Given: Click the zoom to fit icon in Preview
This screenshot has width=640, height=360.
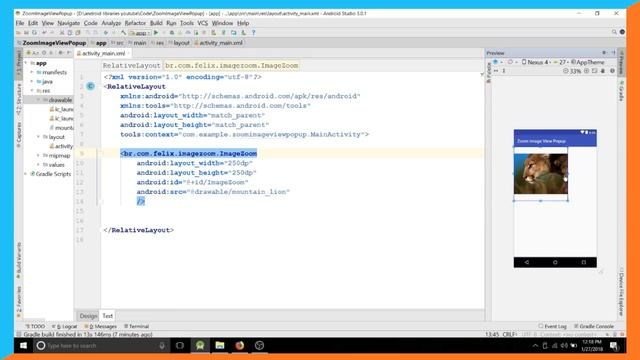Looking at the screenshot, I should [595, 71].
